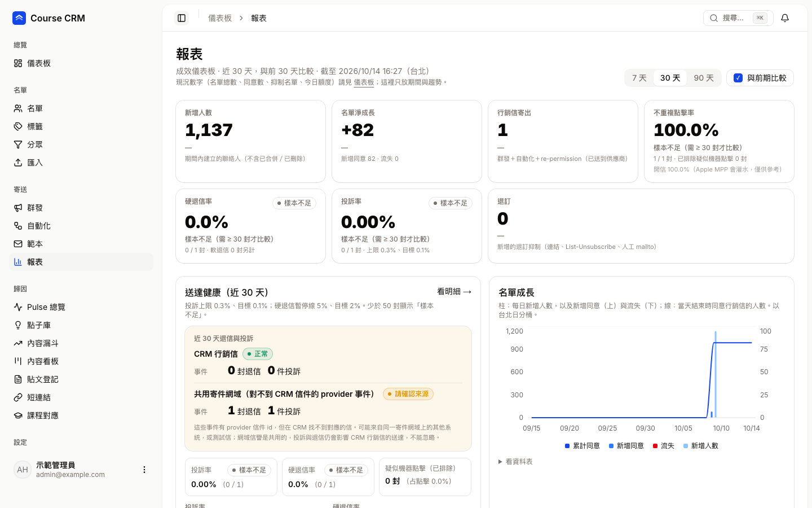Open 範本 templates page
Image resolution: width=812 pixels, height=508 pixels.
click(x=82, y=244)
